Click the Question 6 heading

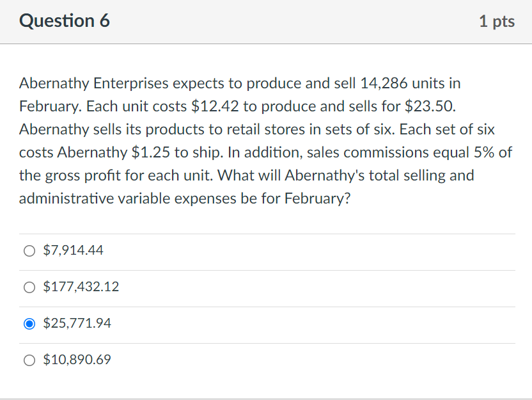65,21
